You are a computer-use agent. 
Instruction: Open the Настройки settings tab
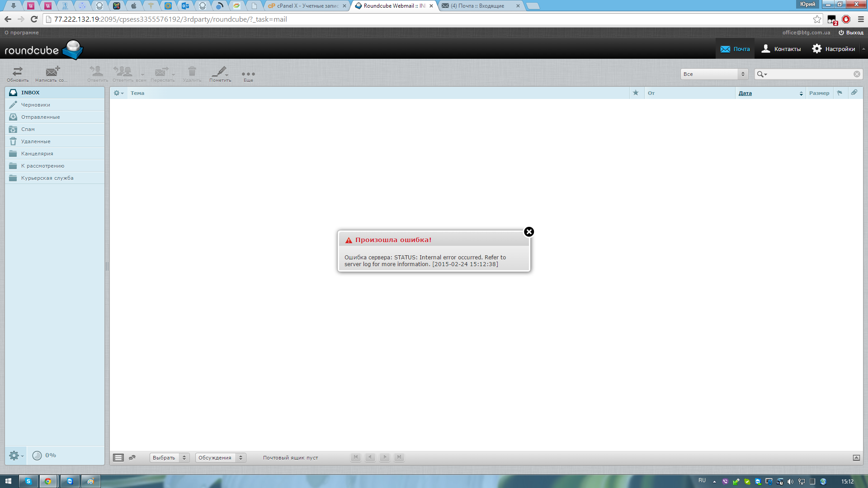pos(834,49)
